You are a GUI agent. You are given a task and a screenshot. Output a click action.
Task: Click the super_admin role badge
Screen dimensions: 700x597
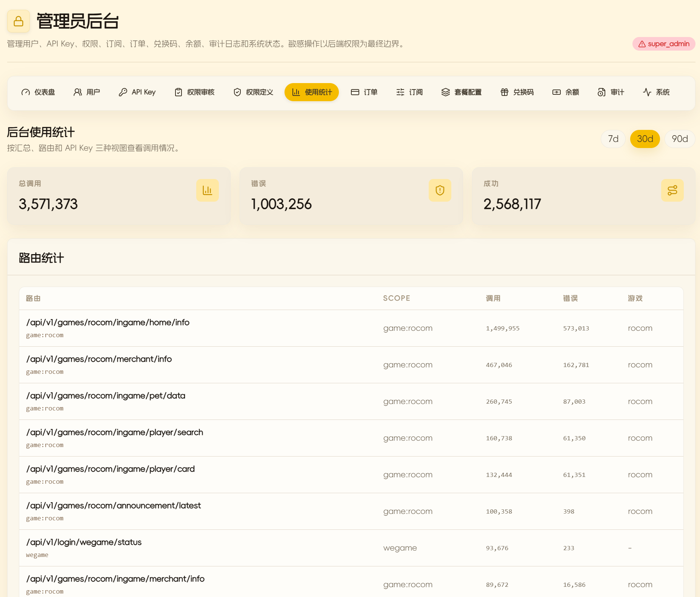tap(664, 44)
